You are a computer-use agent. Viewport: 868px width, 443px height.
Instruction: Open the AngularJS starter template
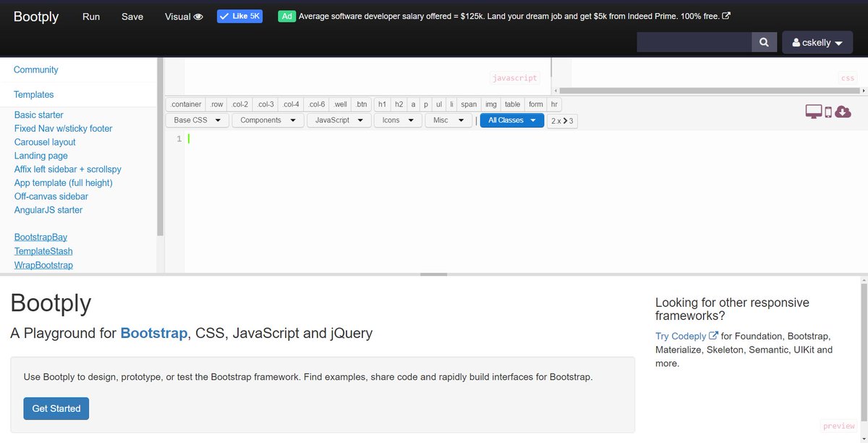[x=48, y=210]
